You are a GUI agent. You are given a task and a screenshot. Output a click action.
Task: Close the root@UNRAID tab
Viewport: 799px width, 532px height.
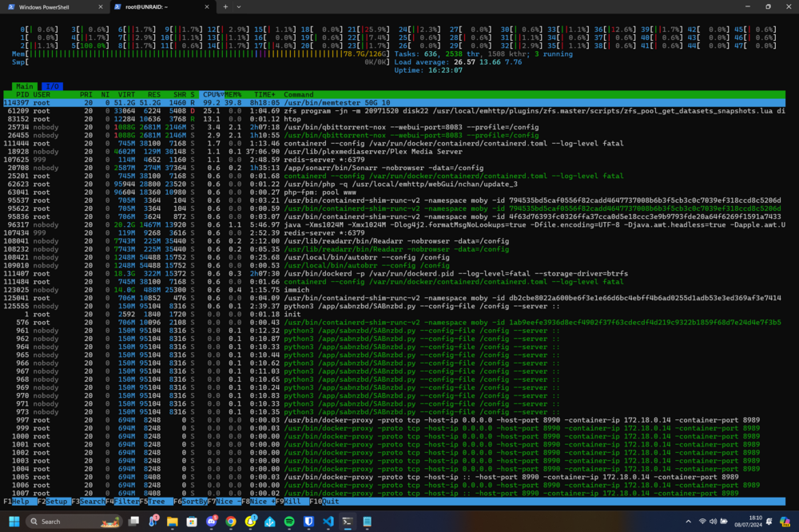pos(206,7)
